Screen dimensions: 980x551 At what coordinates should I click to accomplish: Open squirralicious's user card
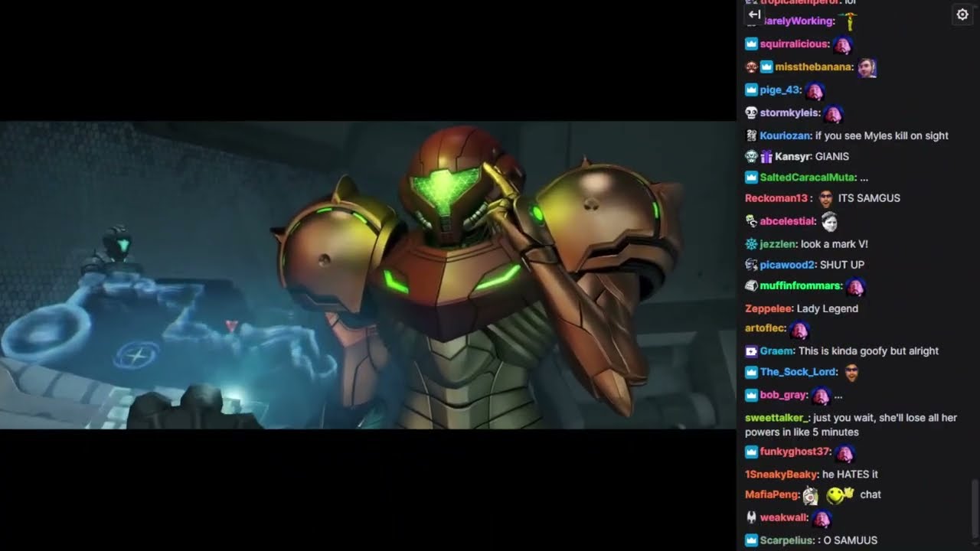(x=794, y=44)
